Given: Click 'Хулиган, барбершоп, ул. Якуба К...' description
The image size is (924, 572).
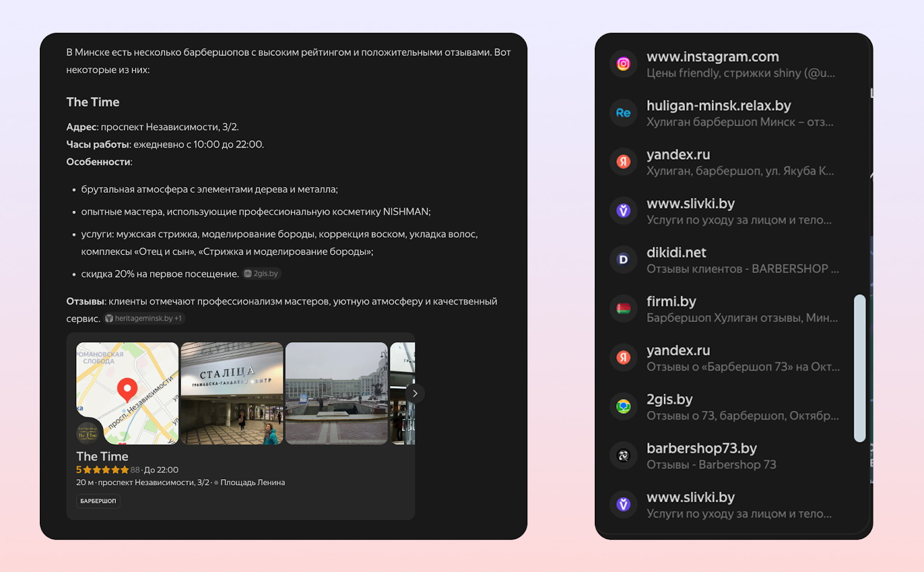Looking at the screenshot, I should coord(740,171).
